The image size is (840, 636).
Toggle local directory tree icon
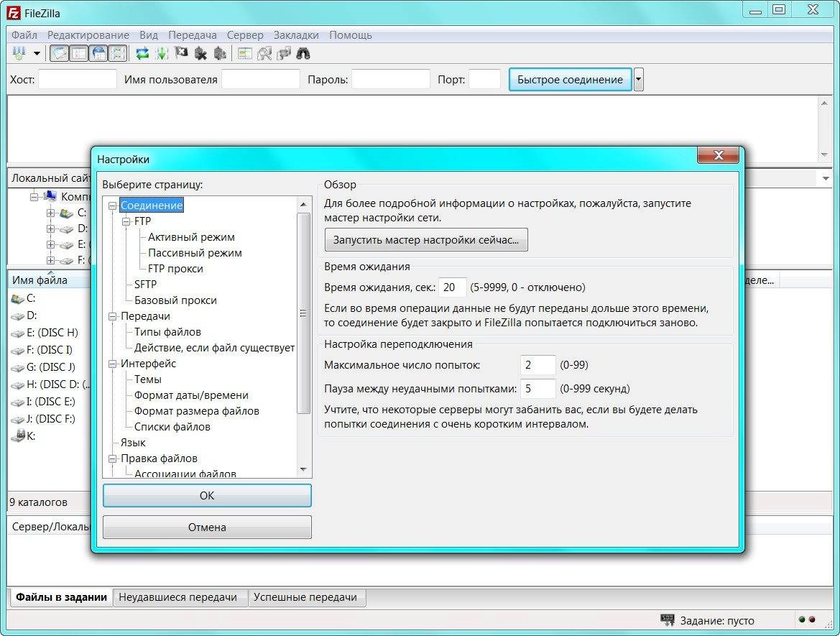79,53
